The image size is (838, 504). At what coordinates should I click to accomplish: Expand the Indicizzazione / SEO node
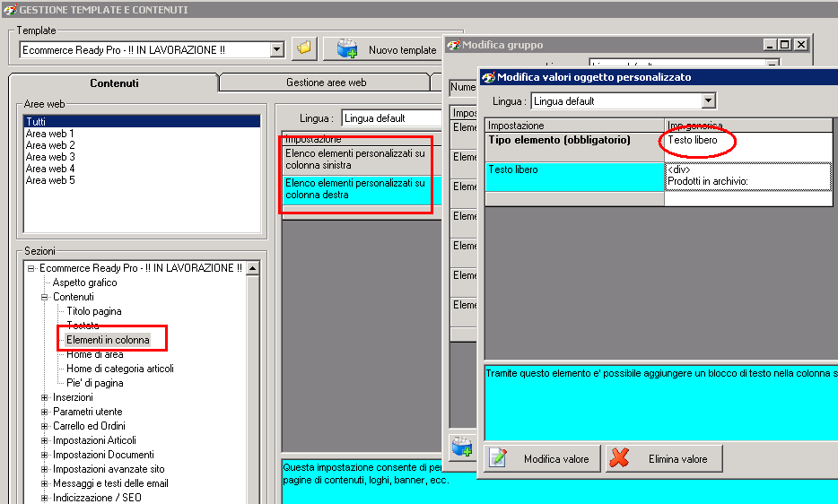tap(45, 498)
